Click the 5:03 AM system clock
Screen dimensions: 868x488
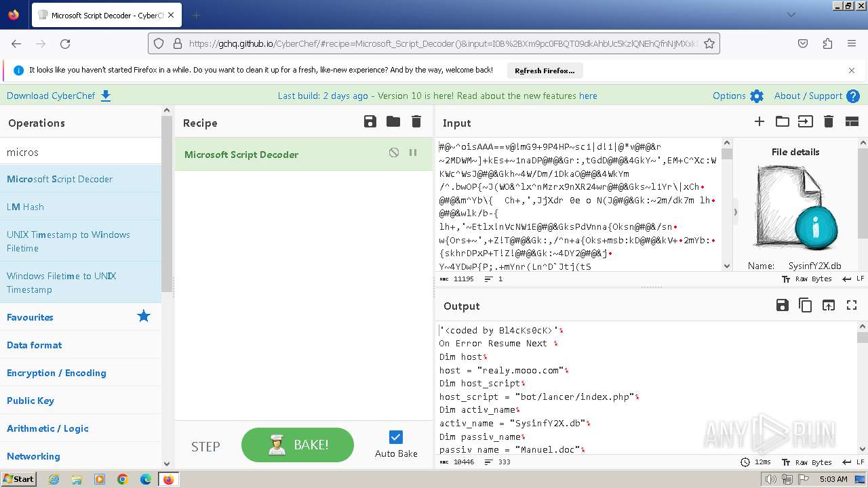click(833, 479)
